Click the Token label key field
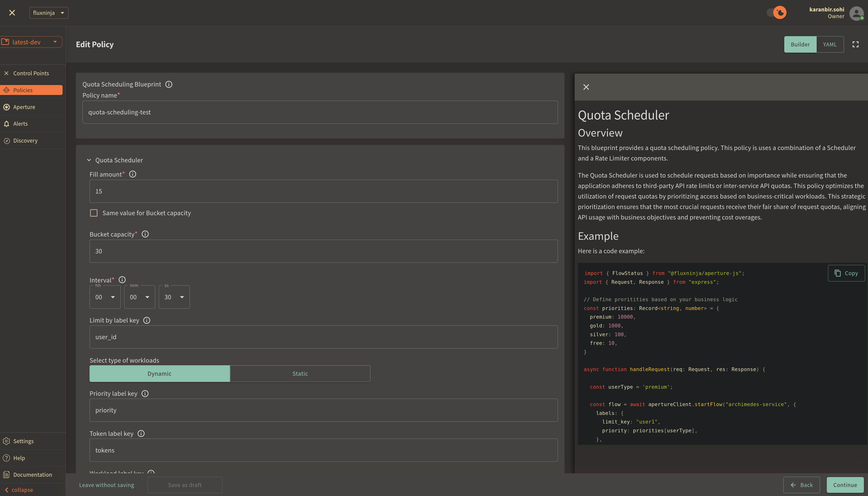This screenshot has height=496, width=868. click(323, 450)
